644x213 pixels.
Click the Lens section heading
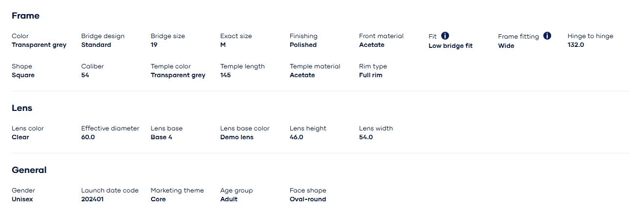(x=22, y=108)
